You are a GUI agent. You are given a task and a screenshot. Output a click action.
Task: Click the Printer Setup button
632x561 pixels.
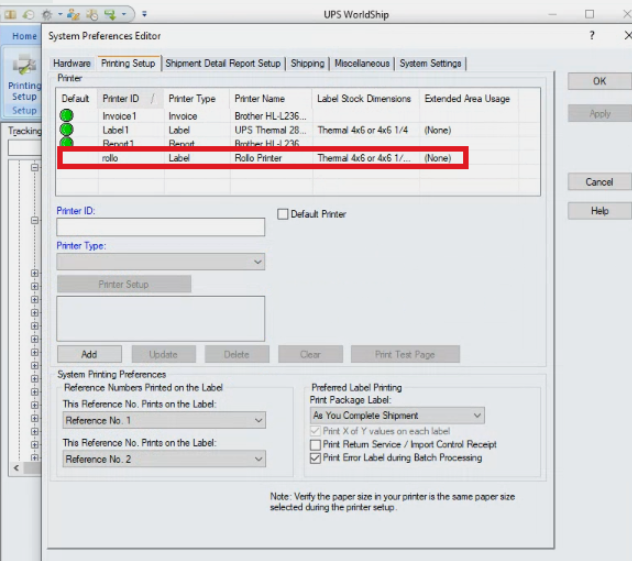click(124, 285)
